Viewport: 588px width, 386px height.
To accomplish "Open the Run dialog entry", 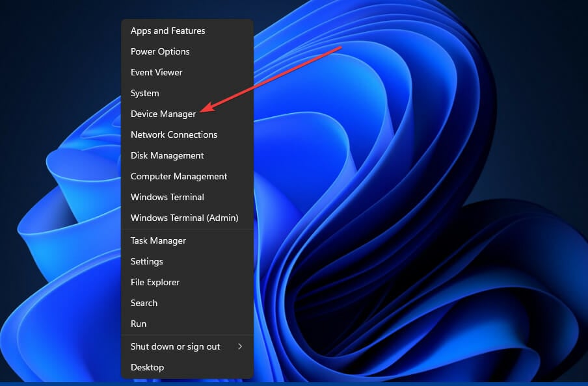I will point(187,324).
